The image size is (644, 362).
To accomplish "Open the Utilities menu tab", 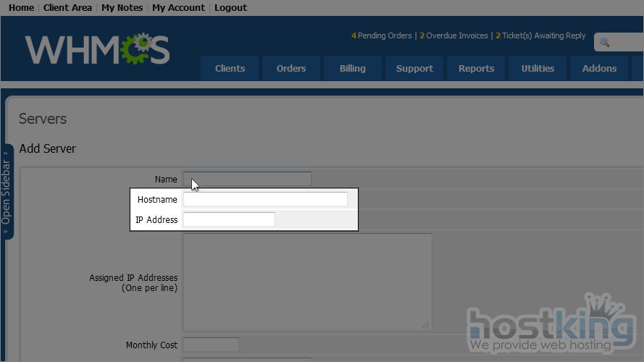I will [x=538, y=69].
